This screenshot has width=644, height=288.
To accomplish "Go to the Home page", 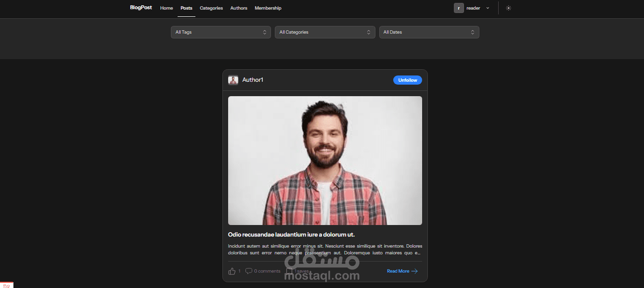I will point(167,8).
